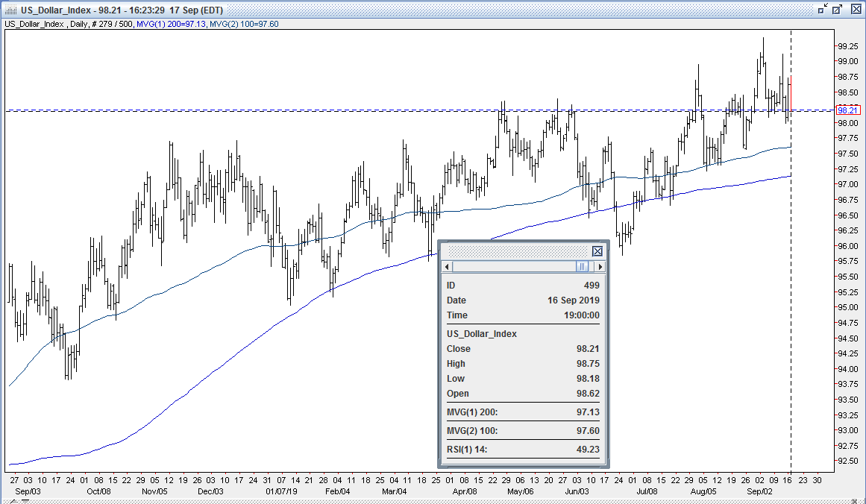The image size is (866, 504).
Task: Click the RSI(1) 14 value 49.23
Action: tap(589, 450)
